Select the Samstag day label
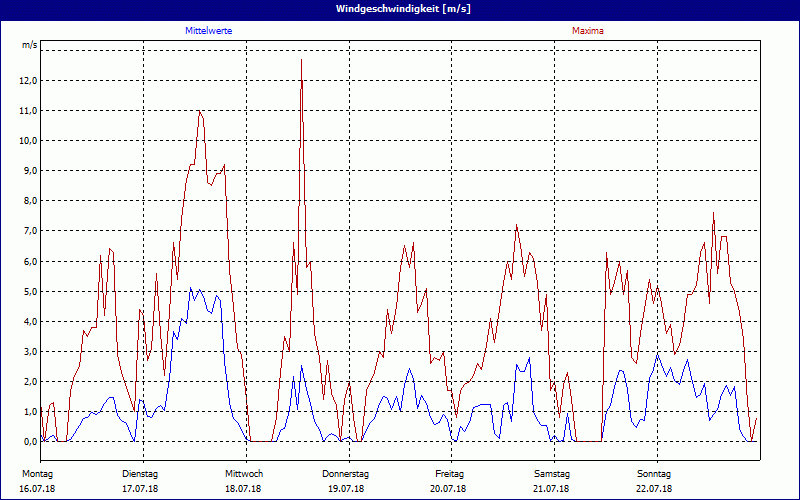 [552, 473]
